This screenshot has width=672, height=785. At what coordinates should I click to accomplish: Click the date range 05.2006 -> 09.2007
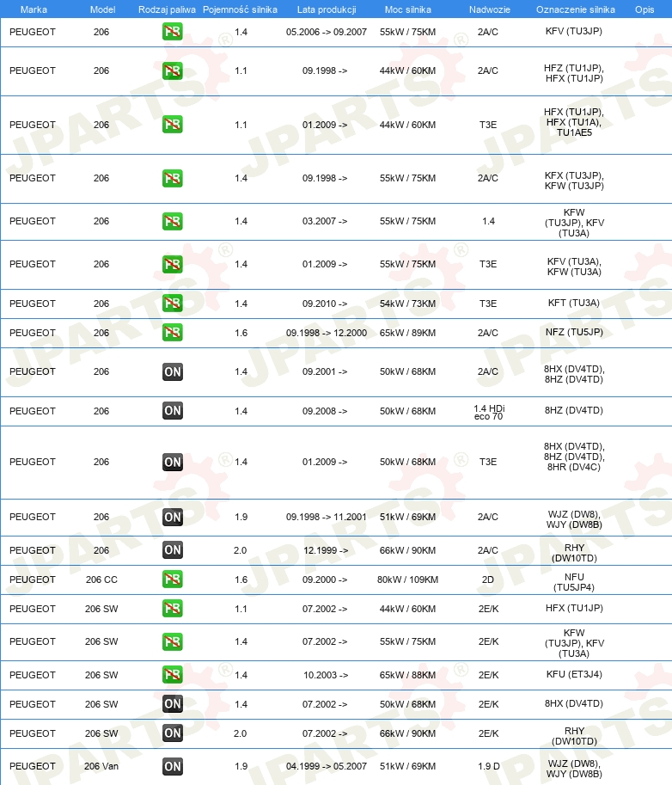pyautogui.click(x=327, y=32)
